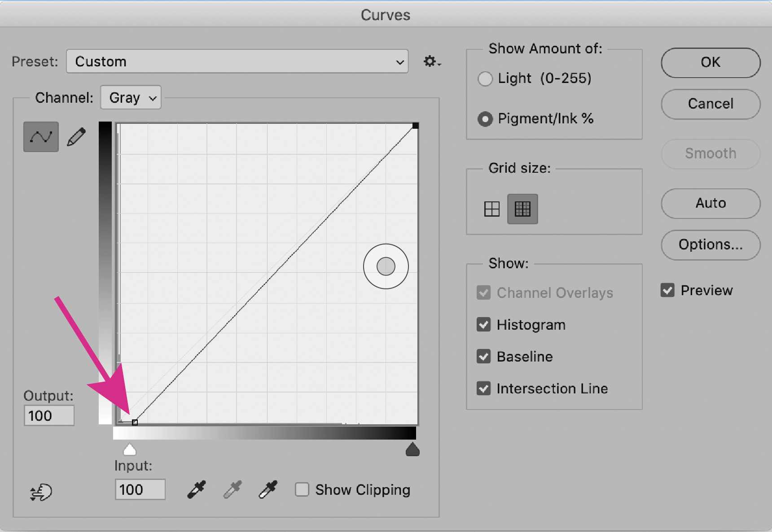Select the white point eyedropper
772x532 pixels.
pyautogui.click(x=268, y=489)
